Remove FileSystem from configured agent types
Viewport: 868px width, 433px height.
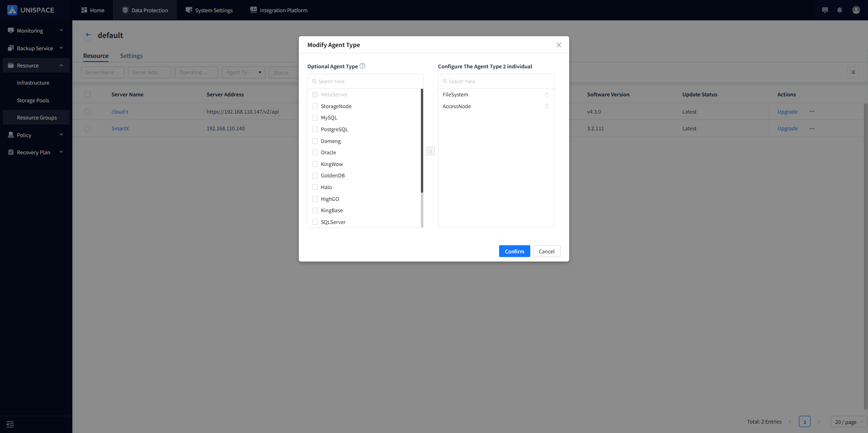(x=547, y=95)
